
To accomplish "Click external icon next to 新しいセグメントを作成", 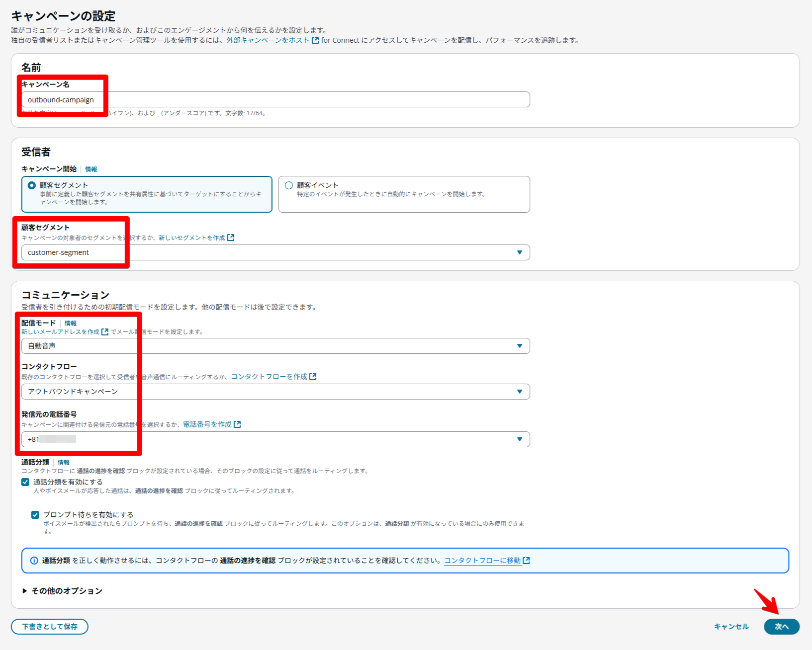I will click(x=231, y=238).
